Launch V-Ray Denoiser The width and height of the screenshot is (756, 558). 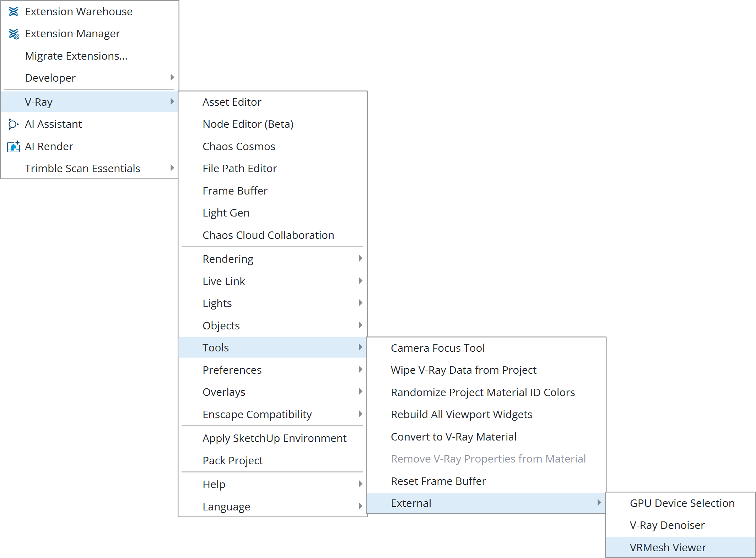point(680,525)
